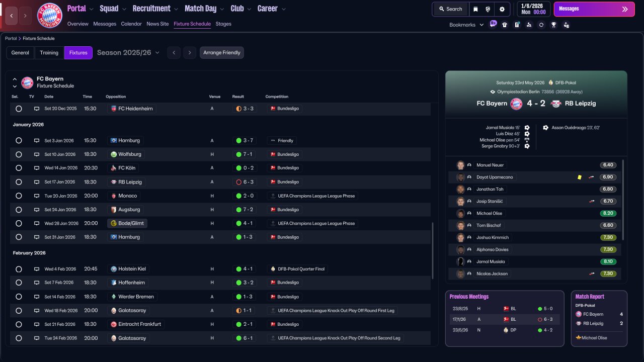The height and width of the screenshot is (362, 644).
Task: Click the Portal breadcrumb link
Action: pyautogui.click(x=11, y=39)
